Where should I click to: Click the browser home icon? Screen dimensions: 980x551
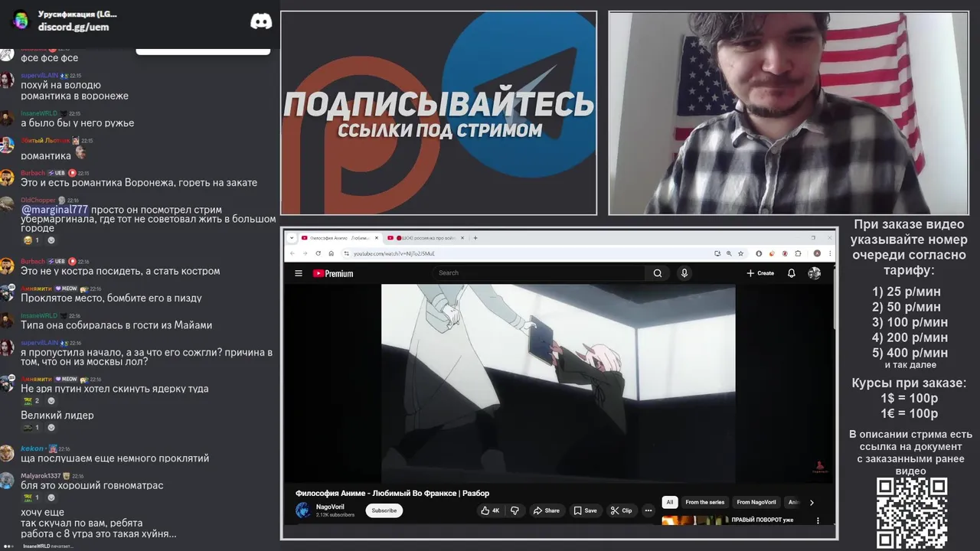[331, 253]
